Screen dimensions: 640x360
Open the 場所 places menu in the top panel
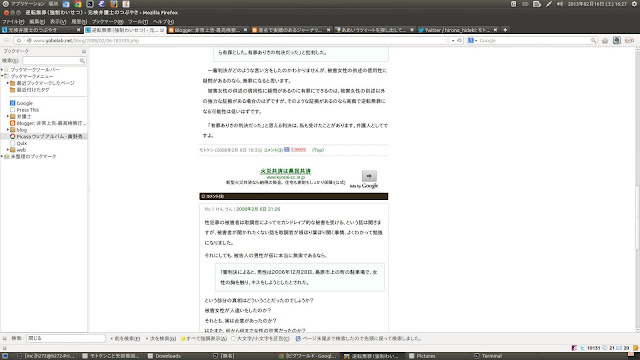point(53,4)
